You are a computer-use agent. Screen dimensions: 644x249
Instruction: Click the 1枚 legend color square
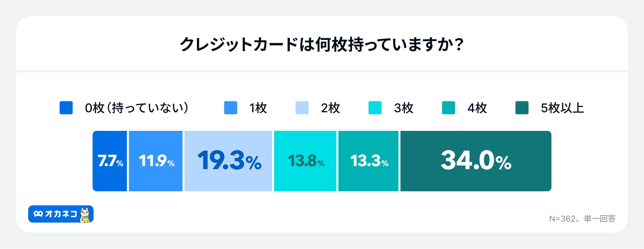pyautogui.click(x=230, y=108)
